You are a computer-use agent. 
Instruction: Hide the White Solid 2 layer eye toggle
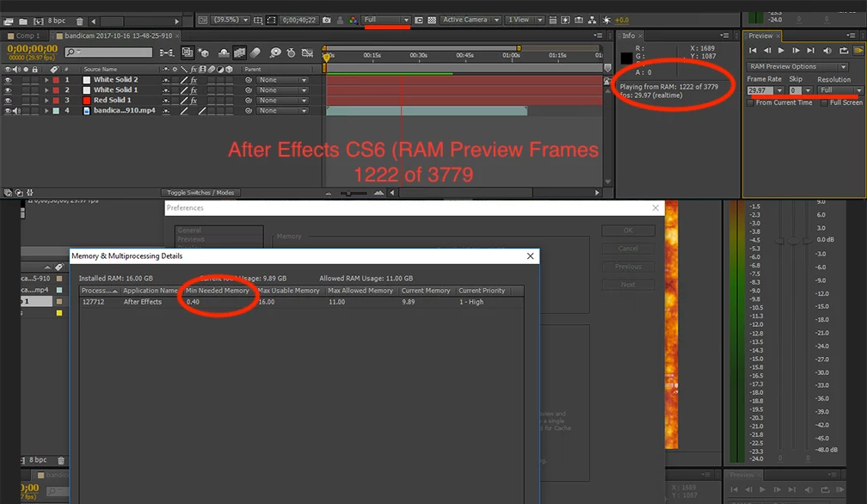8,80
